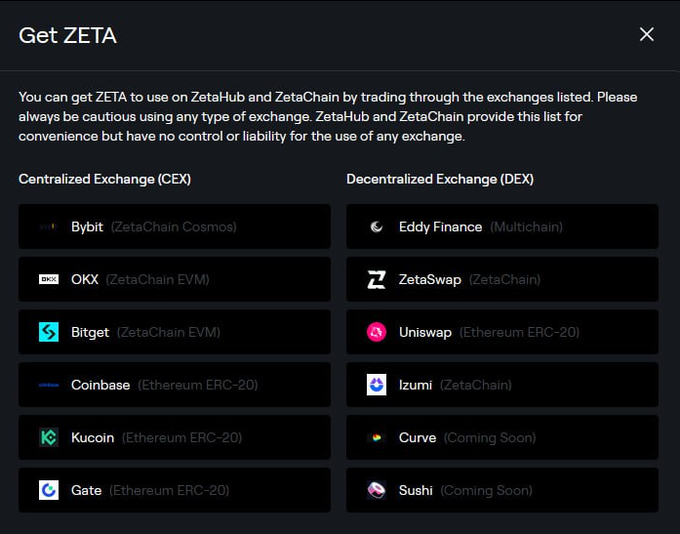Click the exchange disclaimer paragraph
The width and height of the screenshot is (680, 534).
328,116
